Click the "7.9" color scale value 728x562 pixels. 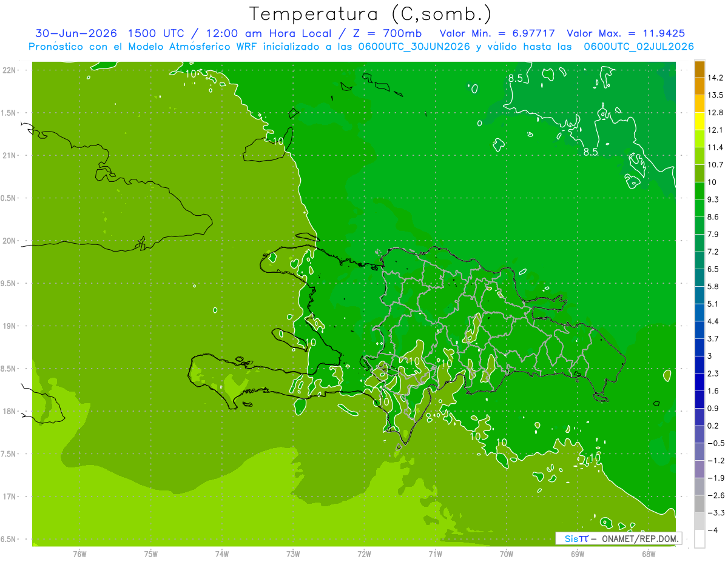click(713, 234)
